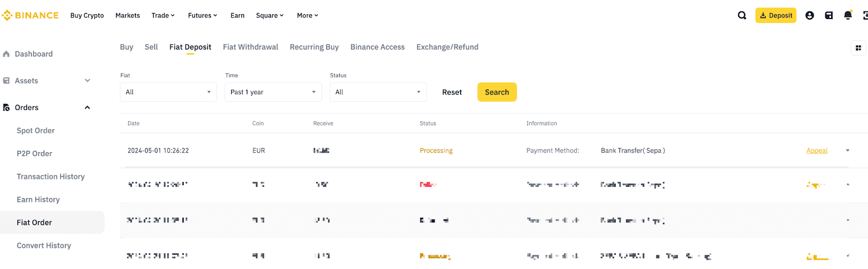This screenshot has height=269, width=868.
Task: Click the Orders sidebar icon
Action: (7, 108)
